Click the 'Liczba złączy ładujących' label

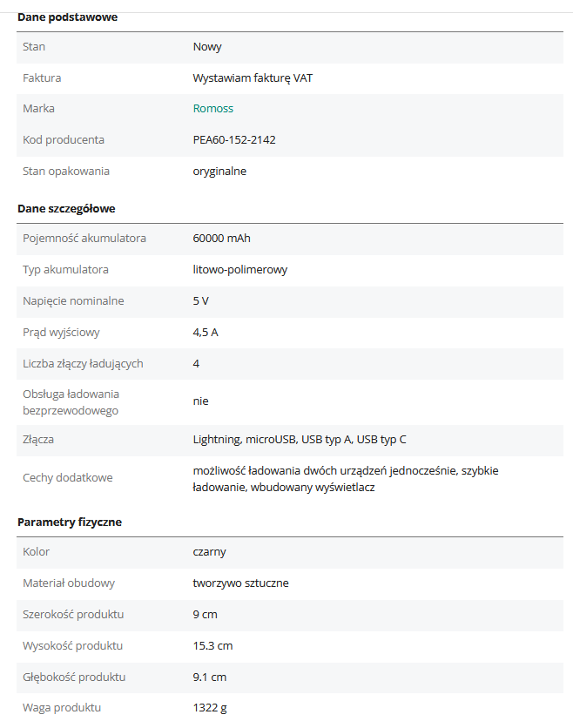click(83, 364)
